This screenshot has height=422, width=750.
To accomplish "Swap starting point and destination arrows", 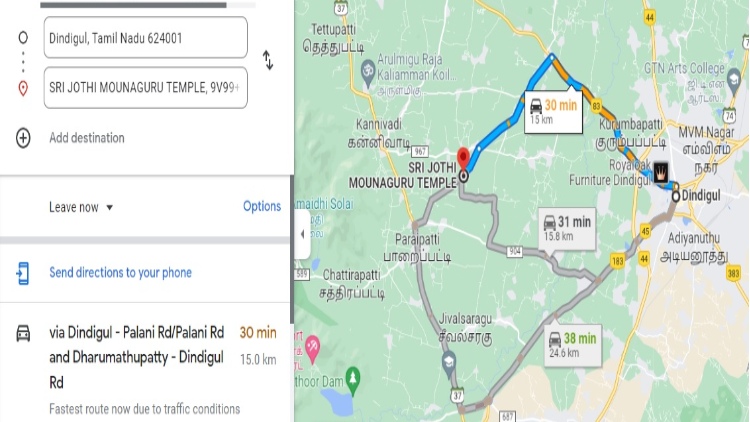I will click(268, 61).
